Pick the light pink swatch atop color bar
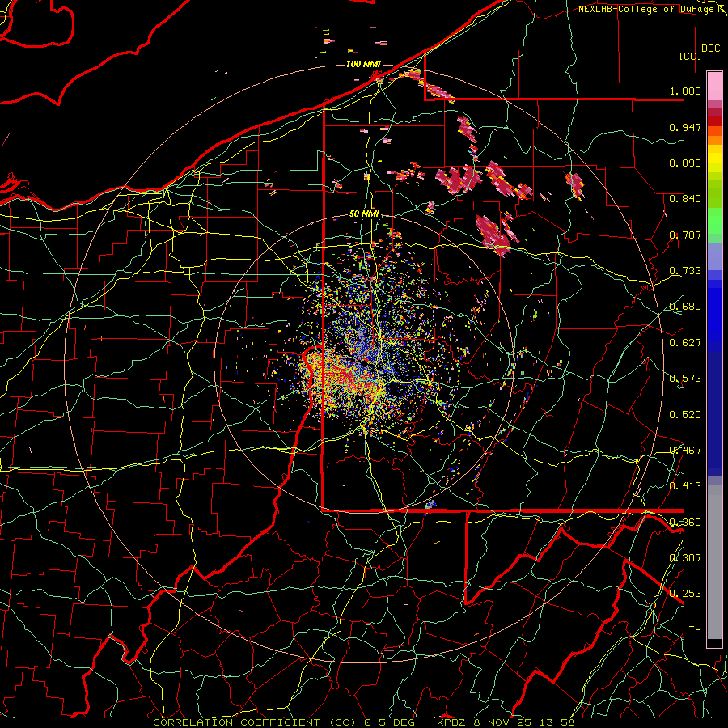The image size is (728, 728). tap(714, 87)
